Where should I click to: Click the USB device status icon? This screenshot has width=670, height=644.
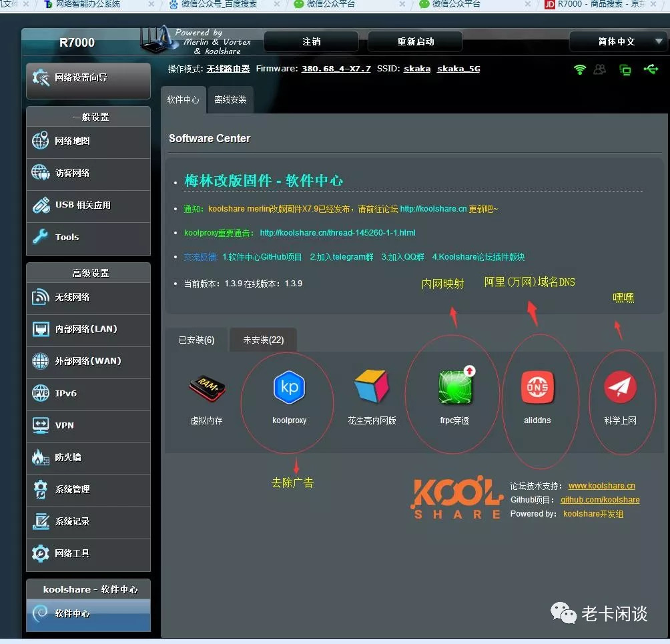point(651,69)
